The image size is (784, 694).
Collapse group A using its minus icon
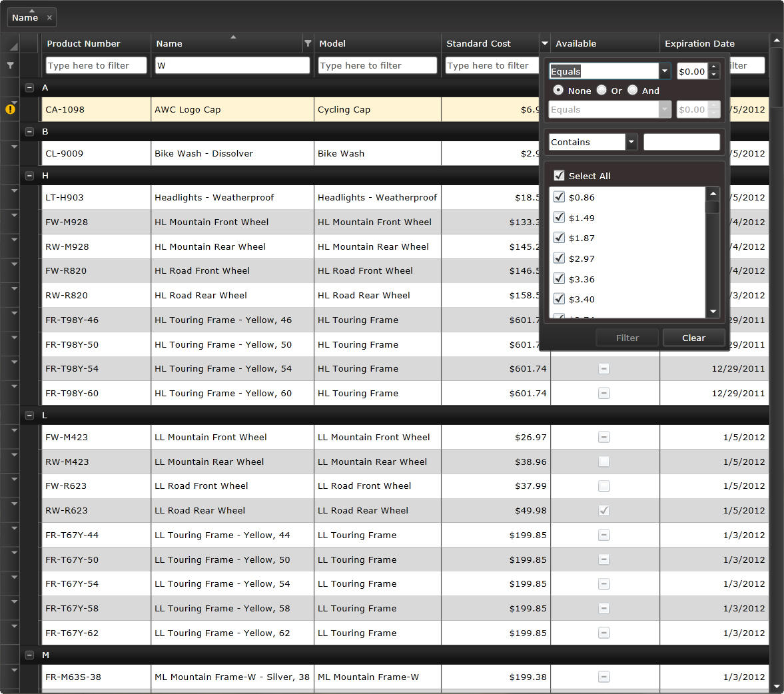(29, 87)
